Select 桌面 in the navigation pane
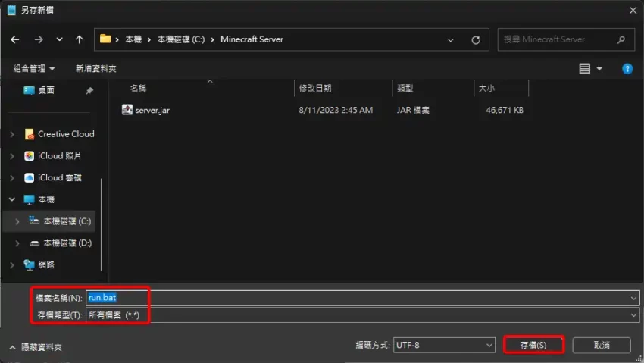The image size is (644, 363). [46, 90]
